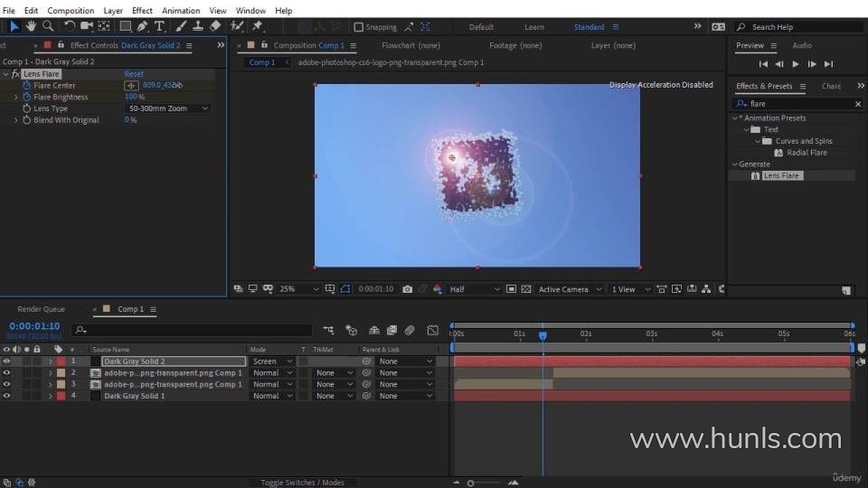Open the 25% magnification dropdown
The height and width of the screenshot is (488, 868).
(298, 289)
